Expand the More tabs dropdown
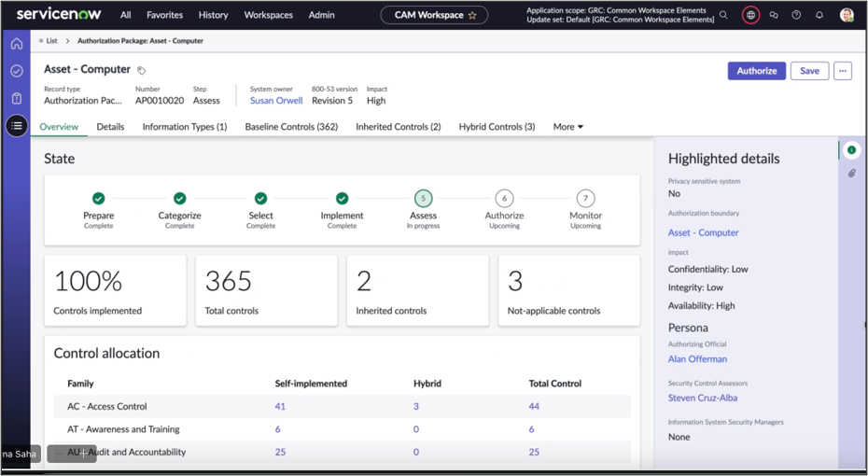This screenshot has width=868, height=476. (567, 127)
